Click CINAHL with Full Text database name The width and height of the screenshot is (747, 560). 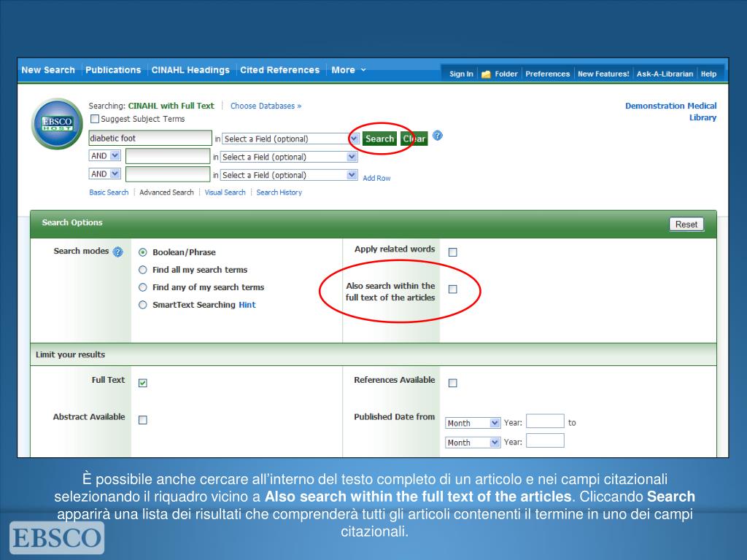coord(171,106)
